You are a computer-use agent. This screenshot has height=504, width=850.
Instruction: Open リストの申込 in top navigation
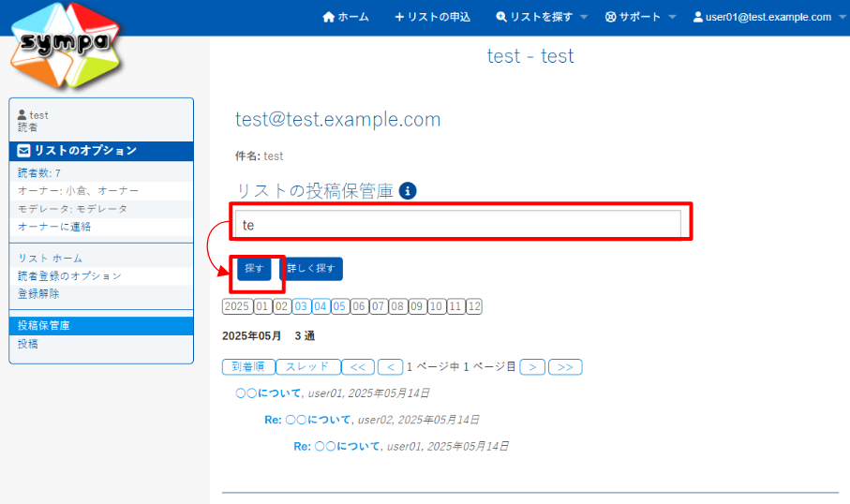[x=433, y=17]
